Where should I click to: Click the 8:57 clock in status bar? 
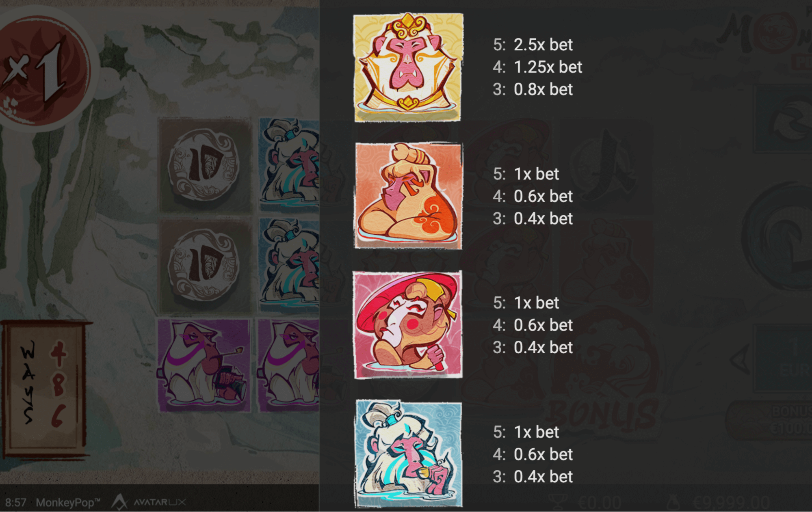15,503
